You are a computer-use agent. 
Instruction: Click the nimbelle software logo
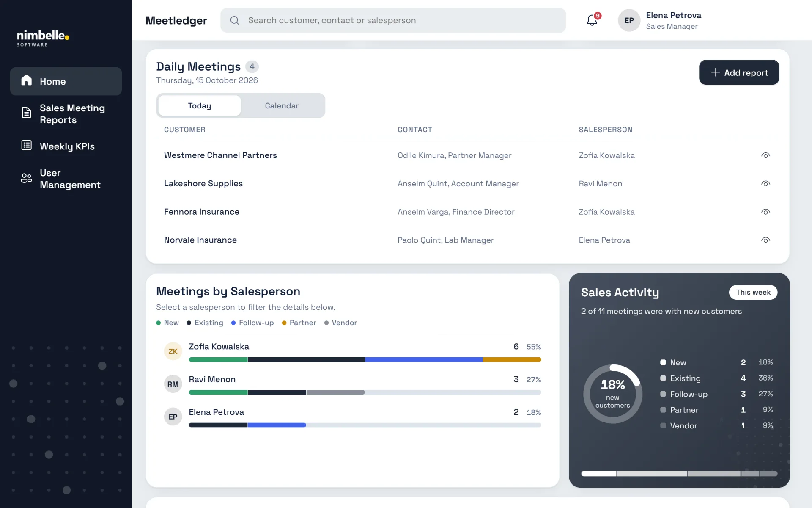pos(43,38)
